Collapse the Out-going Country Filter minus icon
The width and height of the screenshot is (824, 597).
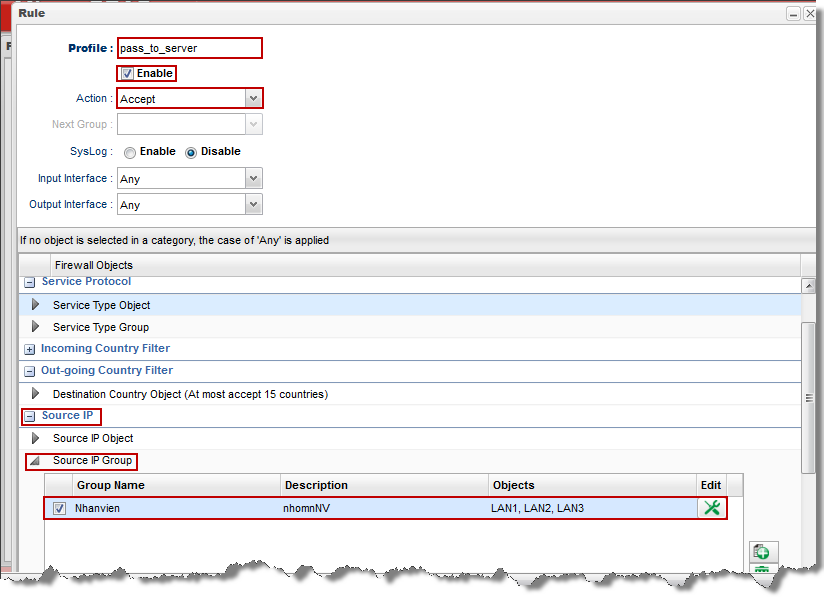pos(30,371)
